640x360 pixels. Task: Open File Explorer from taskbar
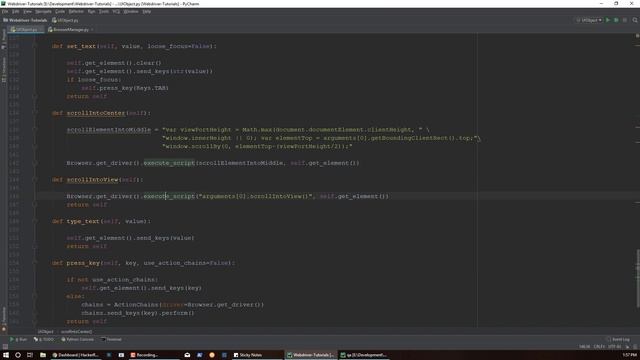point(43,355)
